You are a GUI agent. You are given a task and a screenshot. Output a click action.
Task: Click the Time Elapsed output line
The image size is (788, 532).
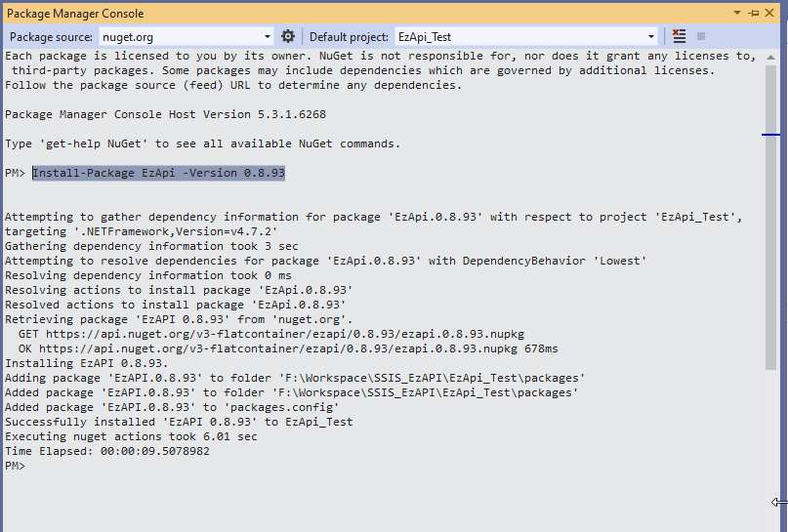click(107, 451)
